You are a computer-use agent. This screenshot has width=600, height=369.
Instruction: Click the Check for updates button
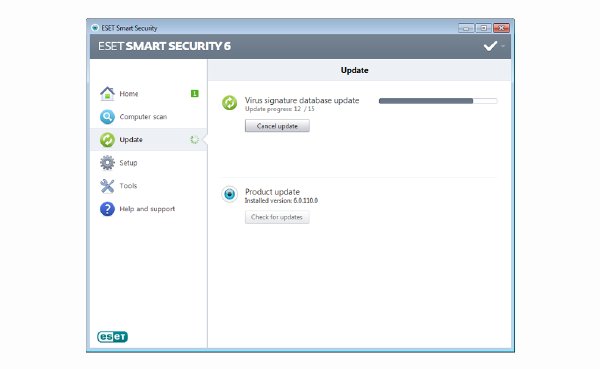click(x=277, y=217)
